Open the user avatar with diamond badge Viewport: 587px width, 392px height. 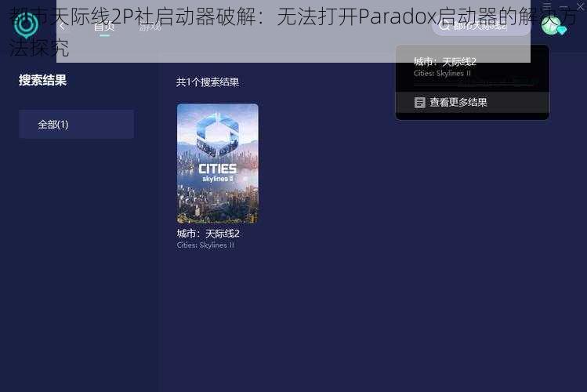click(x=553, y=26)
